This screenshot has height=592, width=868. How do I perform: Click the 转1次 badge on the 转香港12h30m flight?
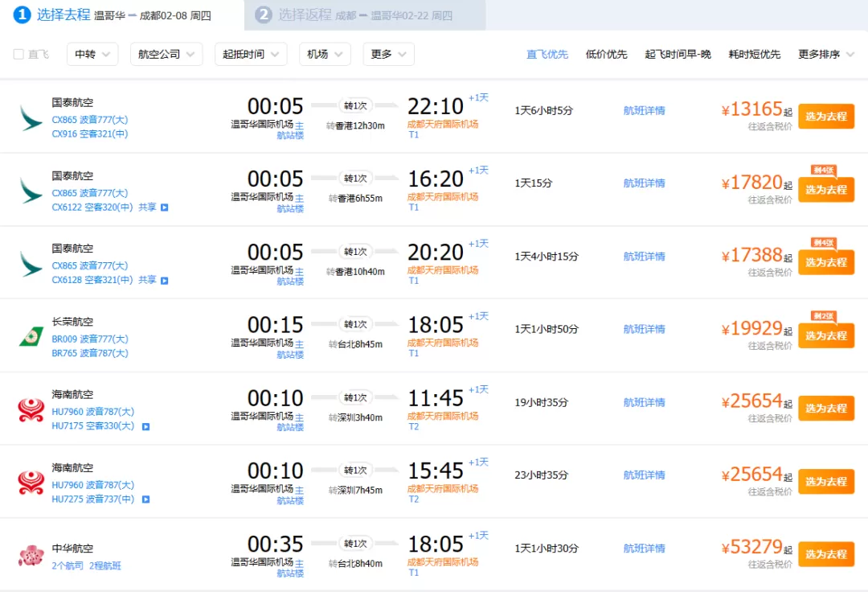(355, 105)
